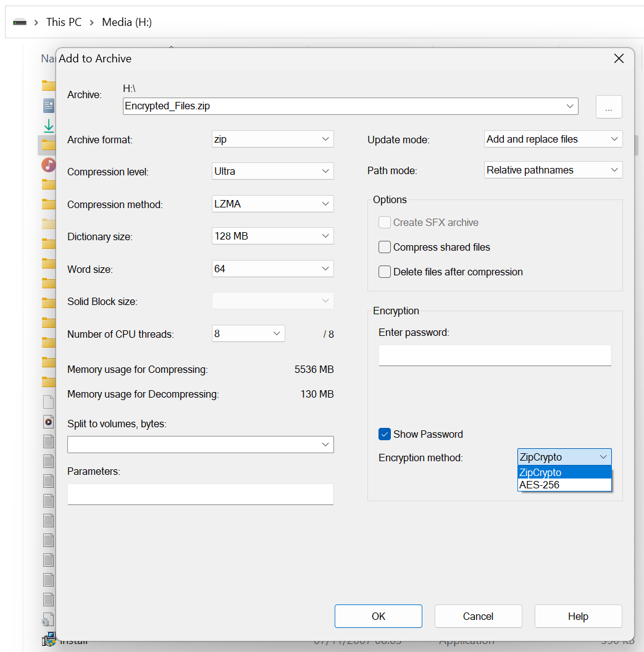The width and height of the screenshot is (644, 652).
Task: Check Compress shared files option
Action: point(385,247)
